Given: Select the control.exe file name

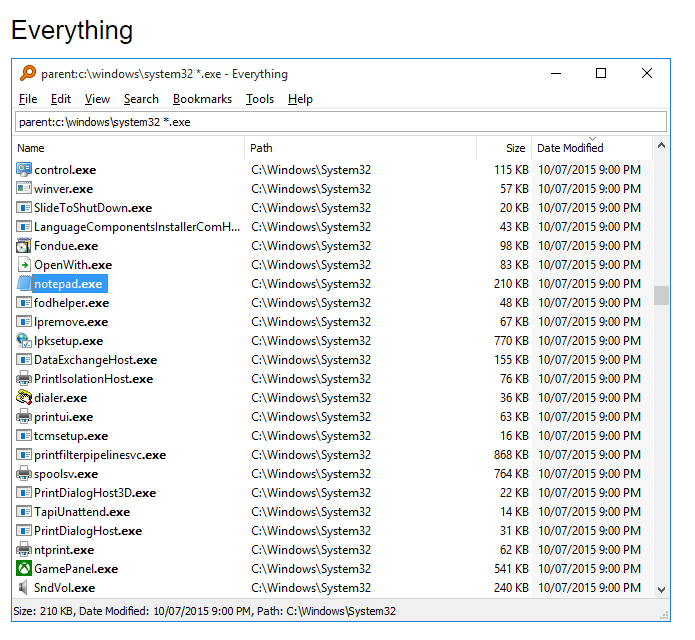Looking at the screenshot, I should (x=65, y=170).
